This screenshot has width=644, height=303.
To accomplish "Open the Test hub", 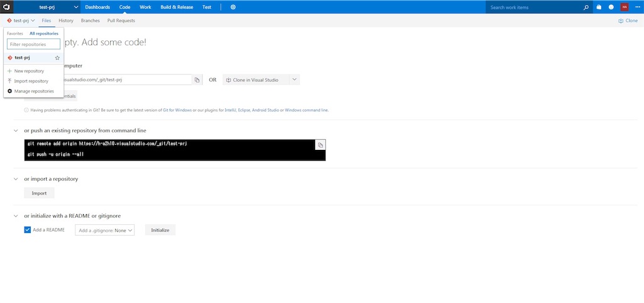I will click(x=207, y=7).
